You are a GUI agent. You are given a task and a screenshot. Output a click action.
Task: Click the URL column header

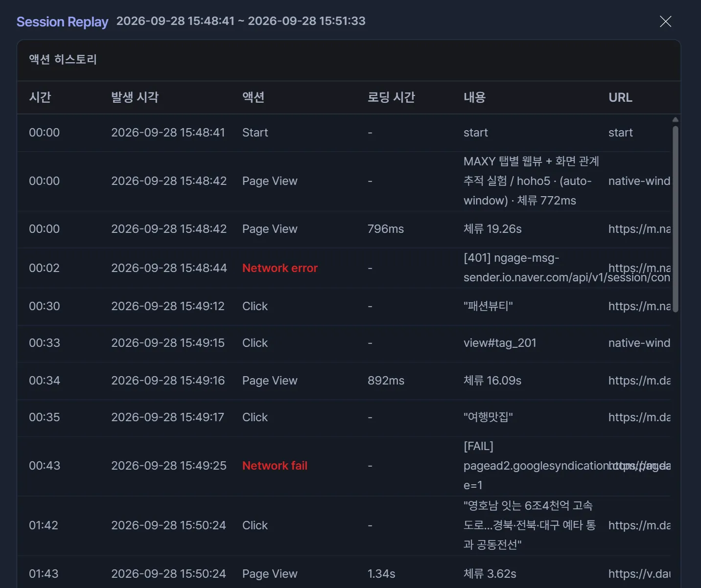click(621, 97)
